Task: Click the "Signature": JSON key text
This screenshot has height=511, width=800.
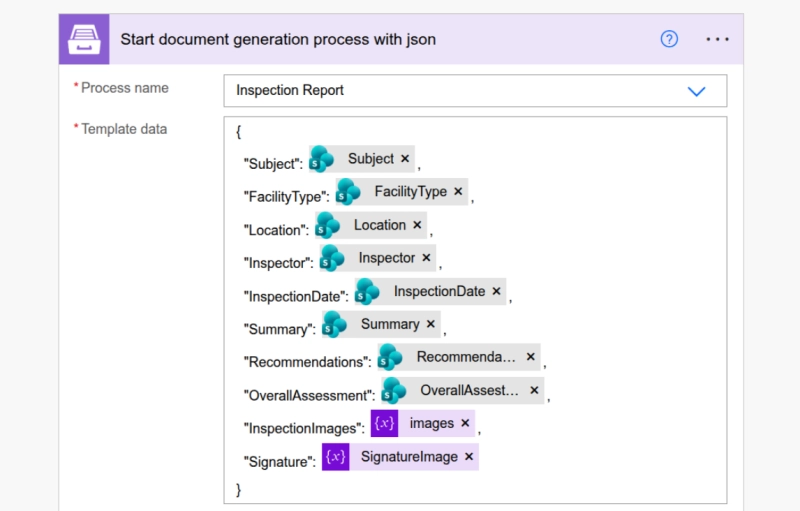Action: [x=280, y=462]
